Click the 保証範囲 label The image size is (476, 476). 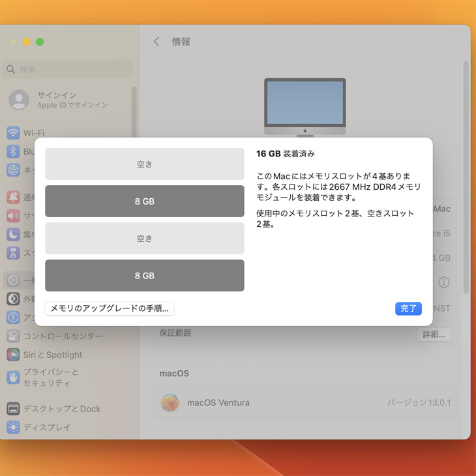pyautogui.click(x=175, y=333)
